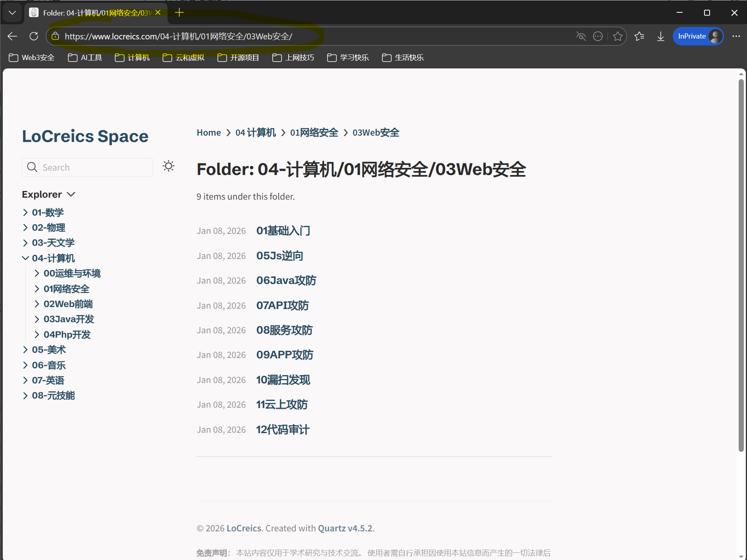Refresh the page with reload icon
This screenshot has height=560, width=747.
(34, 36)
